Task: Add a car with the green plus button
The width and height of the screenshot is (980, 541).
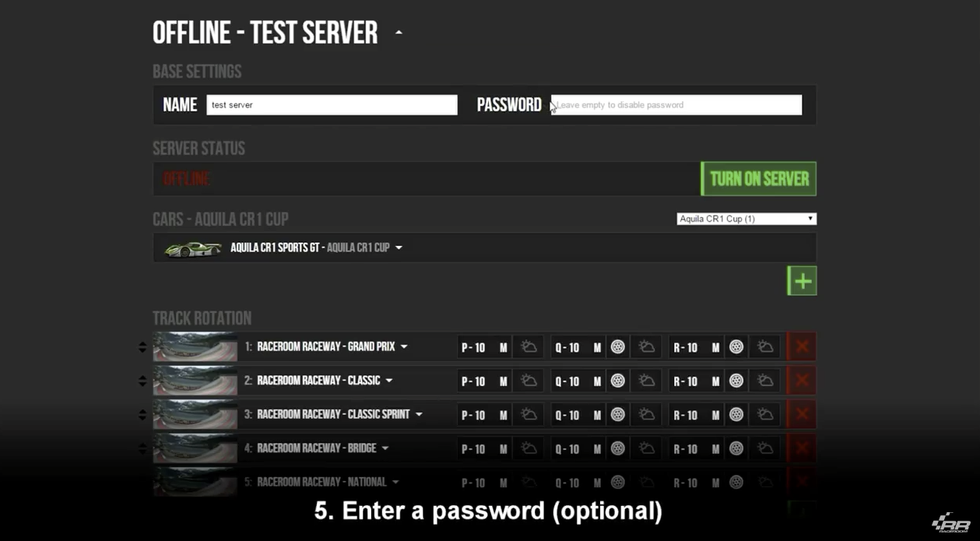Action: tap(802, 281)
